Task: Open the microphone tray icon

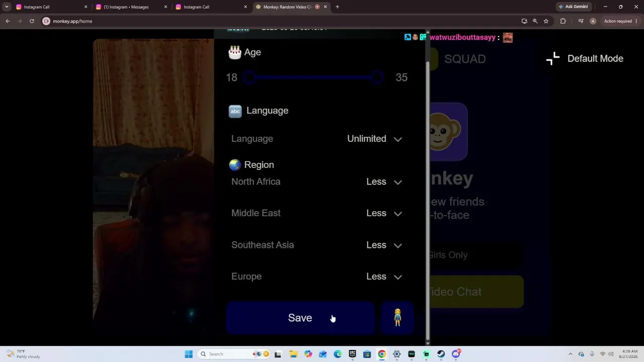Action: coord(592,354)
